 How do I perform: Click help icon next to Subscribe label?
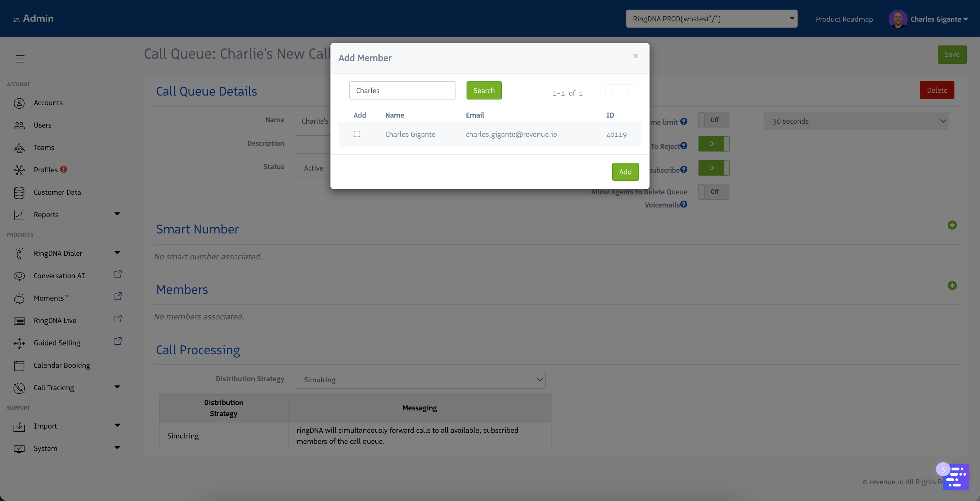point(684,169)
